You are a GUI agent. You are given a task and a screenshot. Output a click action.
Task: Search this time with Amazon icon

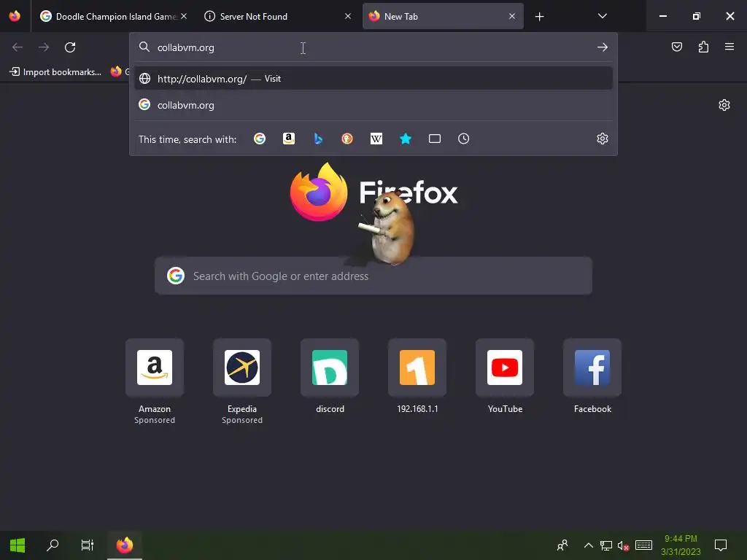289,139
